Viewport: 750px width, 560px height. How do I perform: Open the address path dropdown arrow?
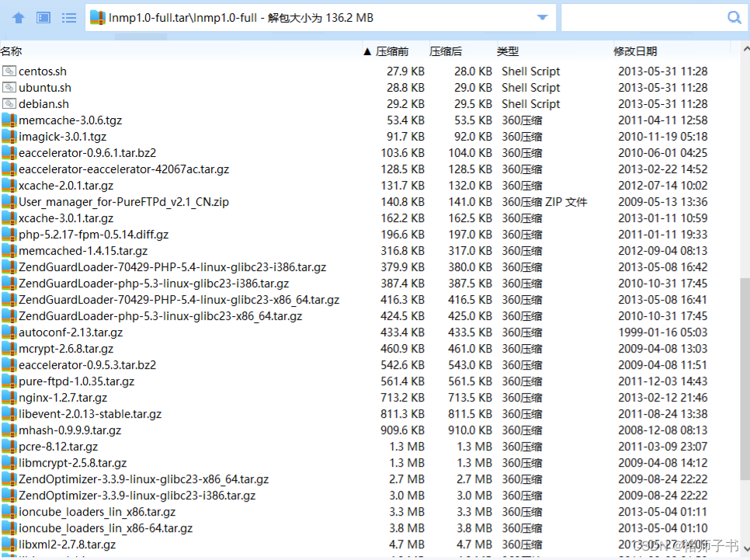[x=542, y=18]
